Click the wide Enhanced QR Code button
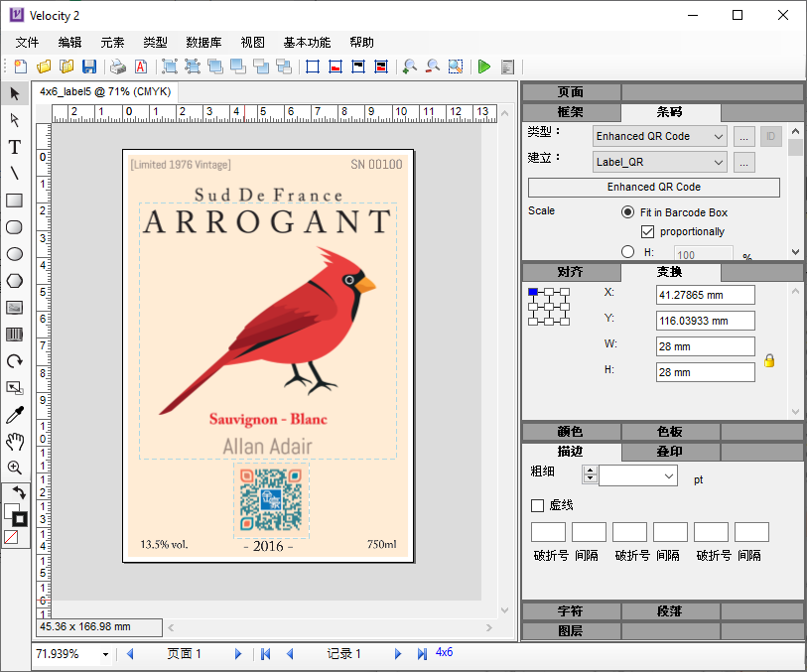Image resolution: width=807 pixels, height=672 pixels. (x=653, y=187)
